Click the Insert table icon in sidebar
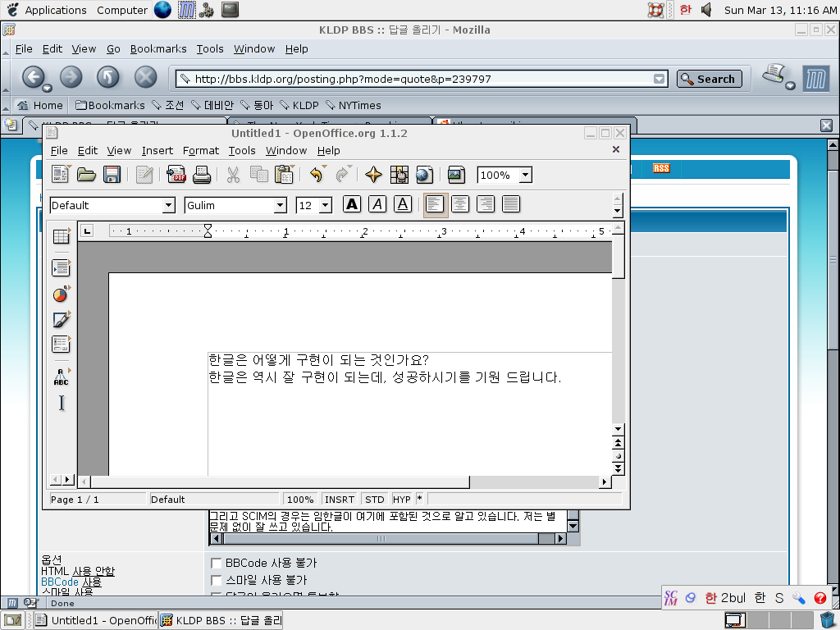This screenshot has width=840, height=630. coord(61,235)
